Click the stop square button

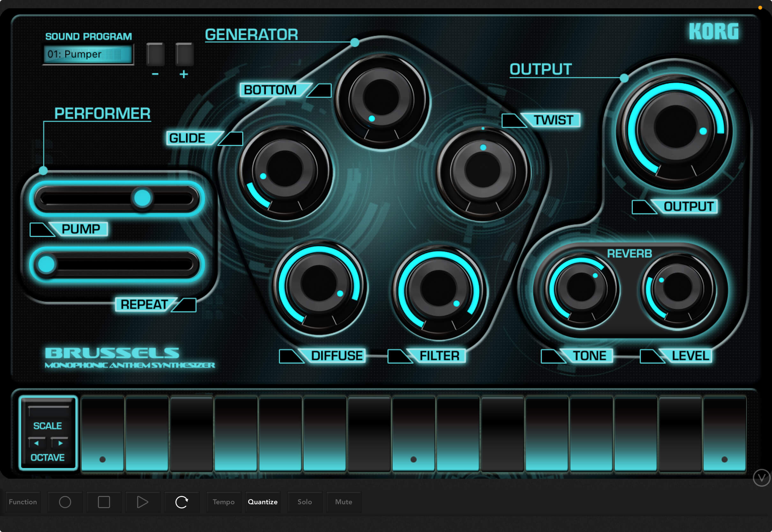click(104, 502)
